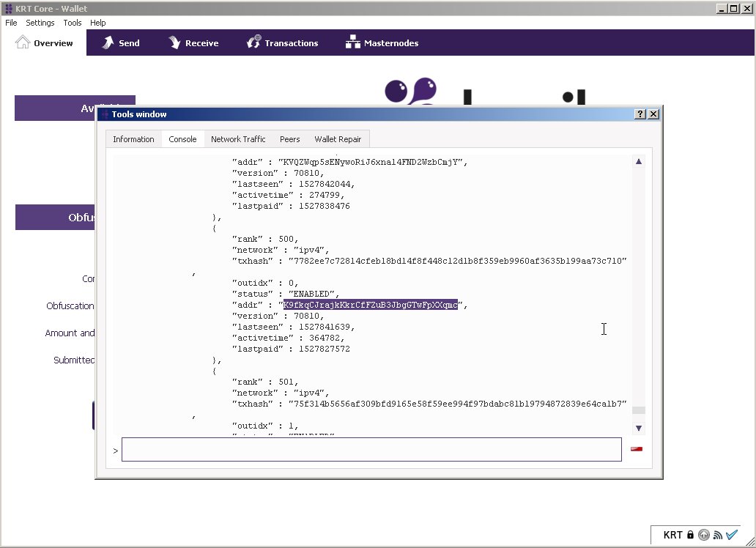Open the Tools menu
This screenshot has height=548, width=756.
pyautogui.click(x=73, y=23)
